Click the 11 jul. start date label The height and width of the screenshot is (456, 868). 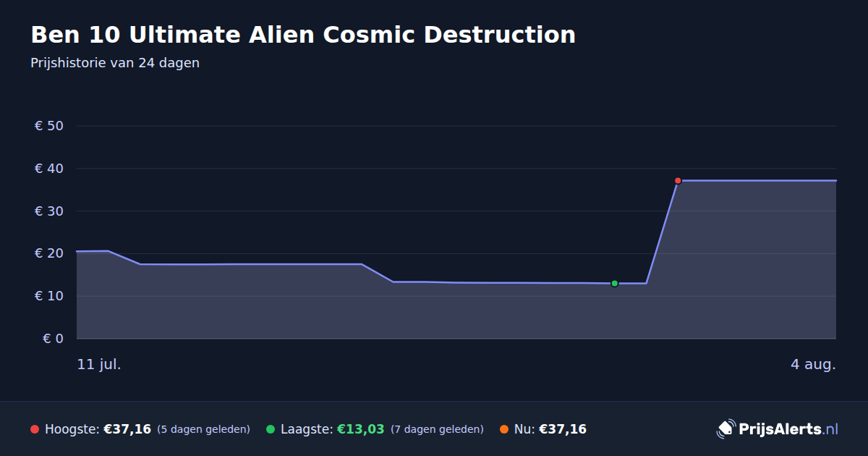point(99,364)
